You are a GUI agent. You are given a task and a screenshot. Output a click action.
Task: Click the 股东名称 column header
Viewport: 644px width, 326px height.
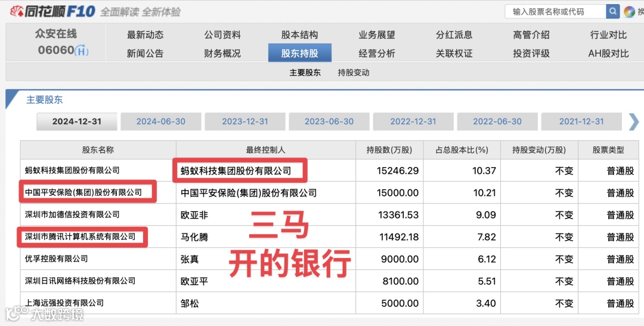point(98,150)
